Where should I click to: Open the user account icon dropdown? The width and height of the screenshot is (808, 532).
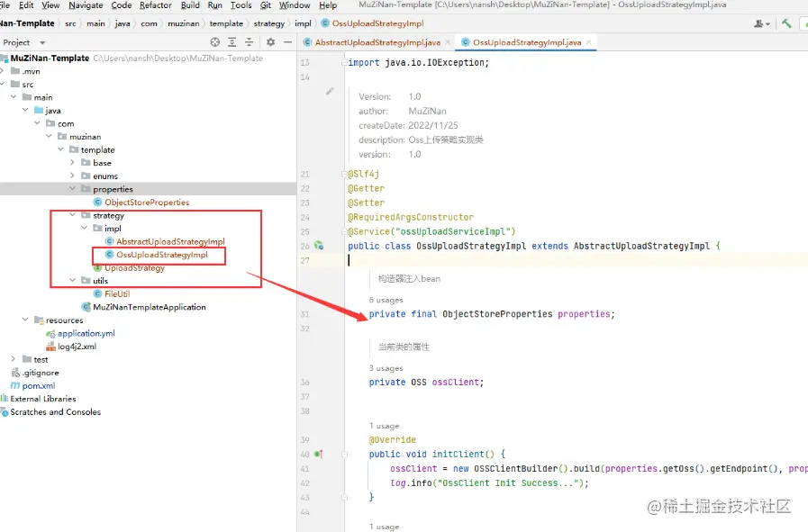pyautogui.click(x=762, y=23)
